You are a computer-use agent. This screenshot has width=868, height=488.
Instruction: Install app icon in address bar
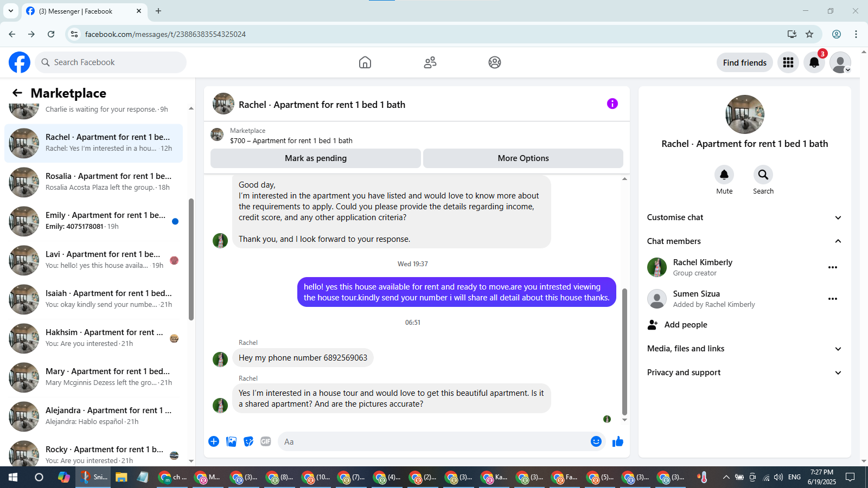click(792, 34)
